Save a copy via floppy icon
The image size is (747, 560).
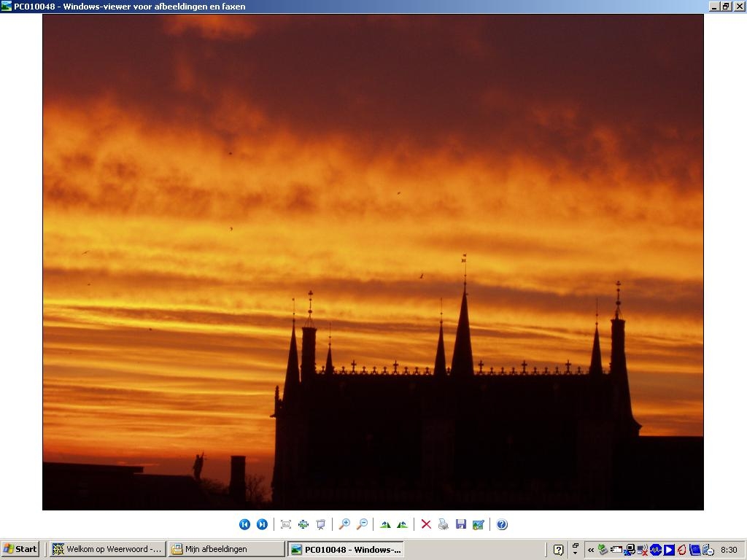point(461,524)
